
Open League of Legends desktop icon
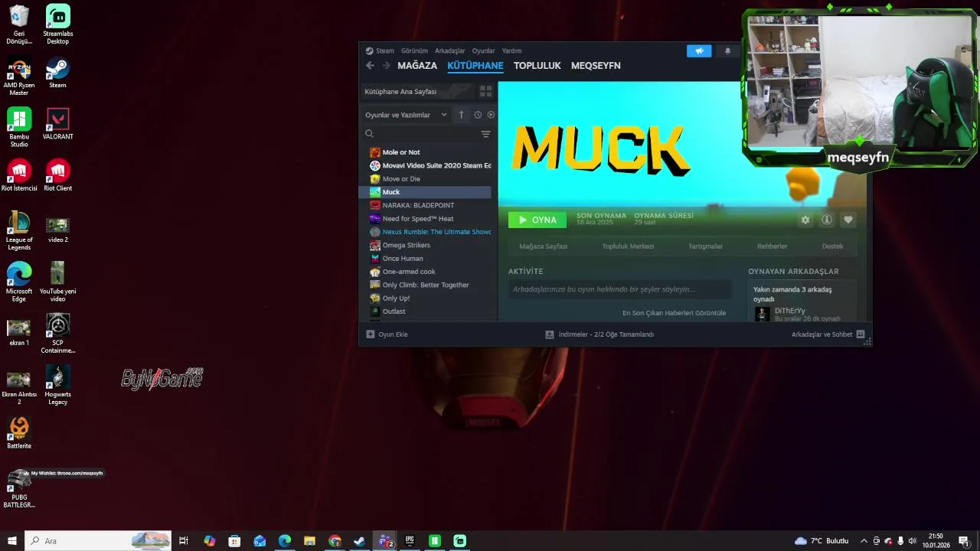(x=19, y=230)
